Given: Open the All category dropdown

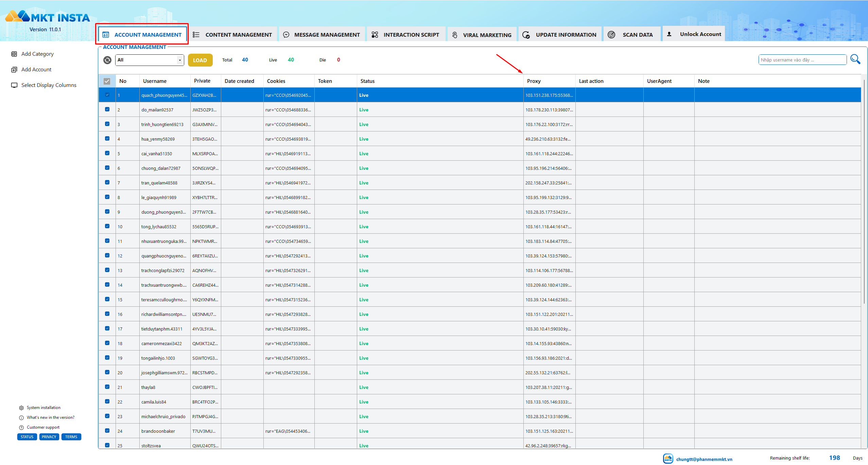Looking at the screenshot, I should 150,60.
